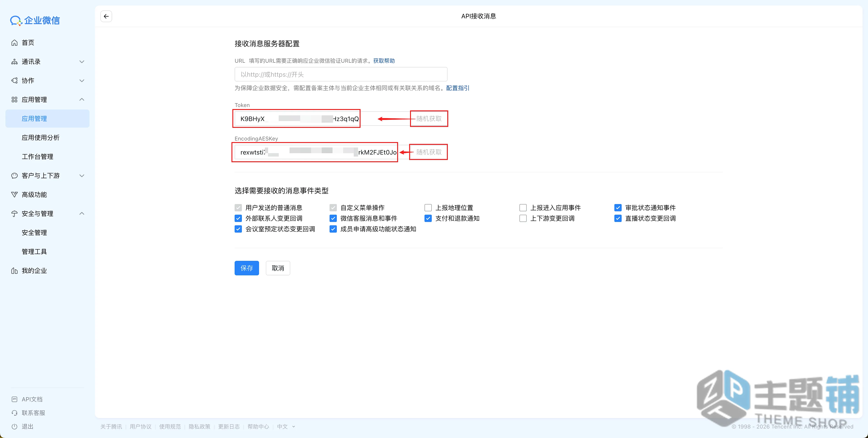This screenshot has width=868, height=438.
Task: Click the 联系客服 headset icon
Action: pyautogui.click(x=14, y=413)
